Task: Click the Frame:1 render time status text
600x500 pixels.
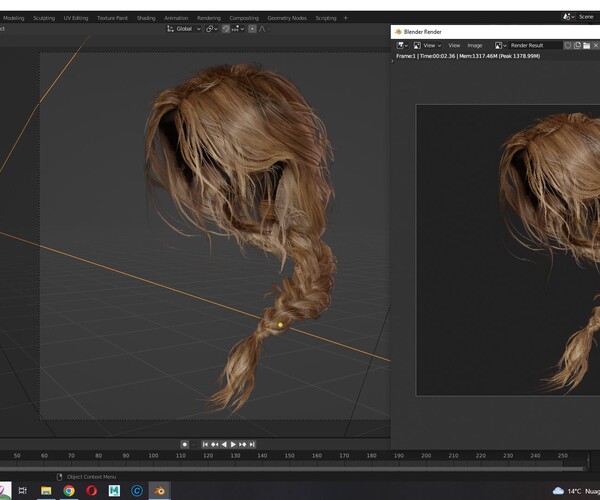Action: (468, 56)
